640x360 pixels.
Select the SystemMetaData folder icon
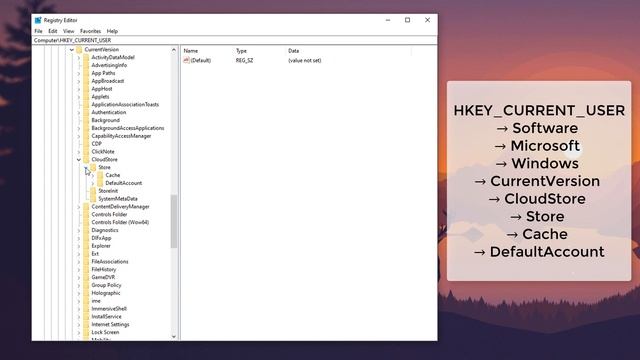[93, 199]
